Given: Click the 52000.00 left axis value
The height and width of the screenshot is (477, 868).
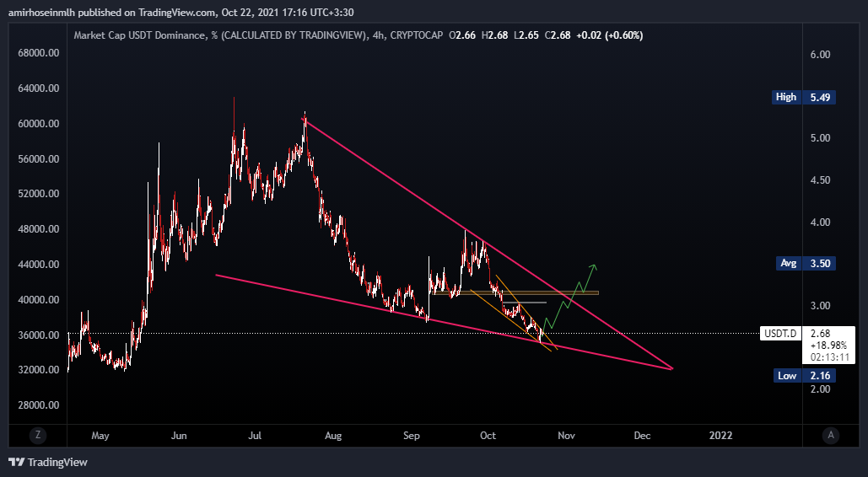Looking at the screenshot, I should pos(38,194).
